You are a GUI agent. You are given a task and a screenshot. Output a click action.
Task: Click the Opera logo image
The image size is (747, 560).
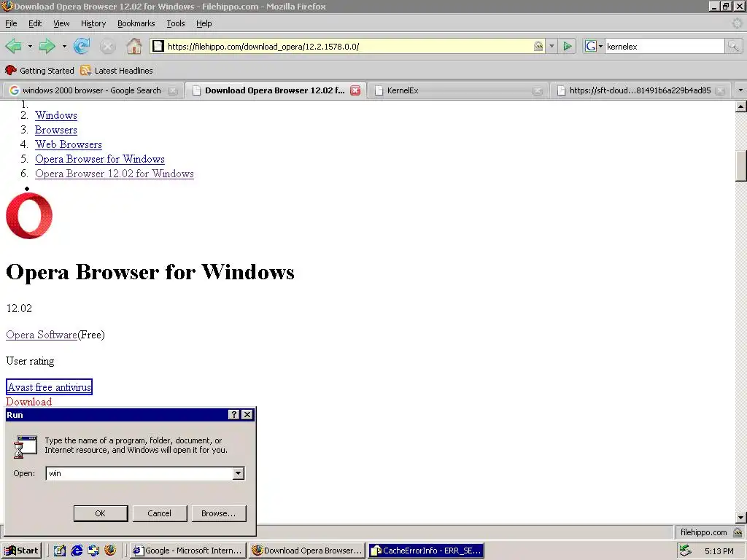tap(29, 215)
